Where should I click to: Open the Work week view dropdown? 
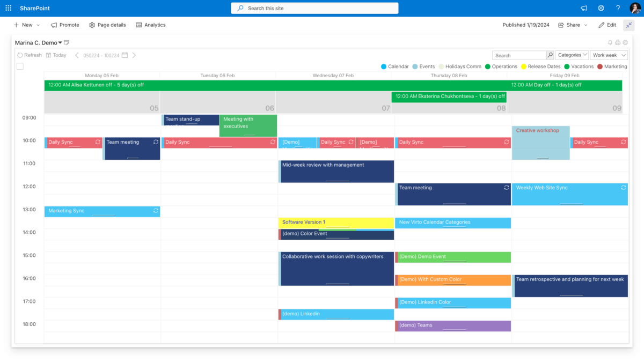pyautogui.click(x=609, y=55)
